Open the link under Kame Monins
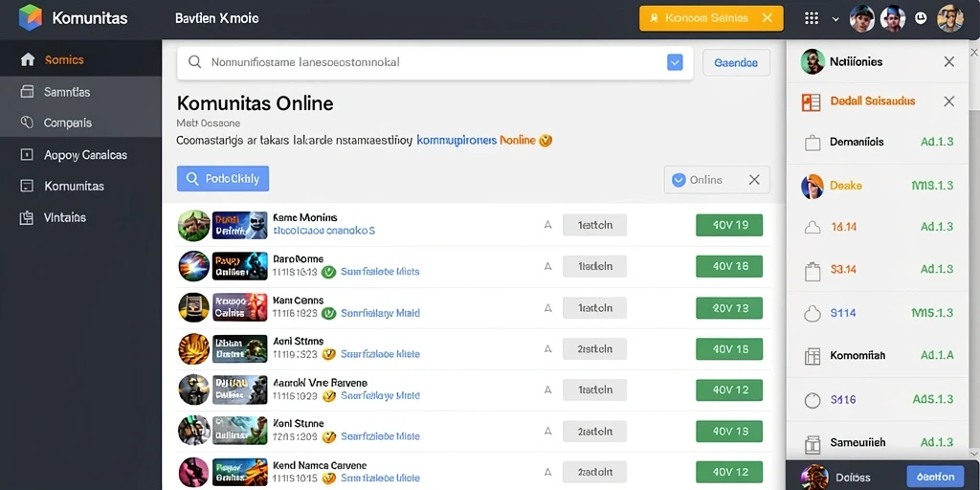 point(323,231)
